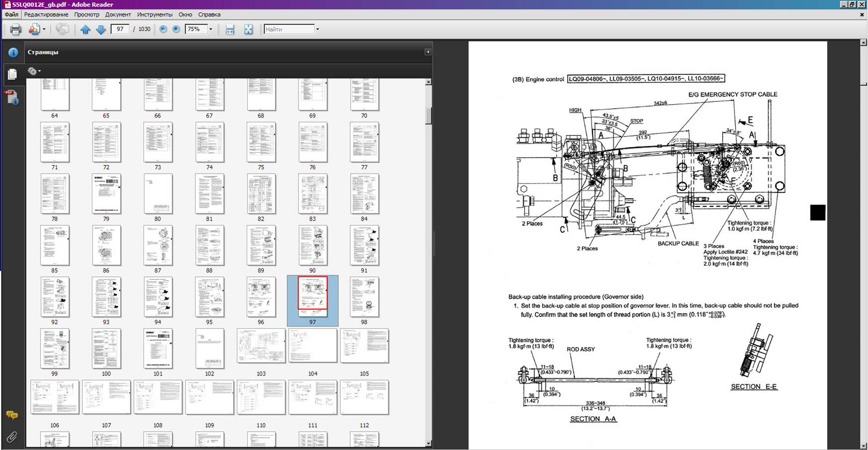Click the thumbnails panel vertical scrollbar handle
Image resolution: width=868 pixels, height=450 pixels.
428,116
